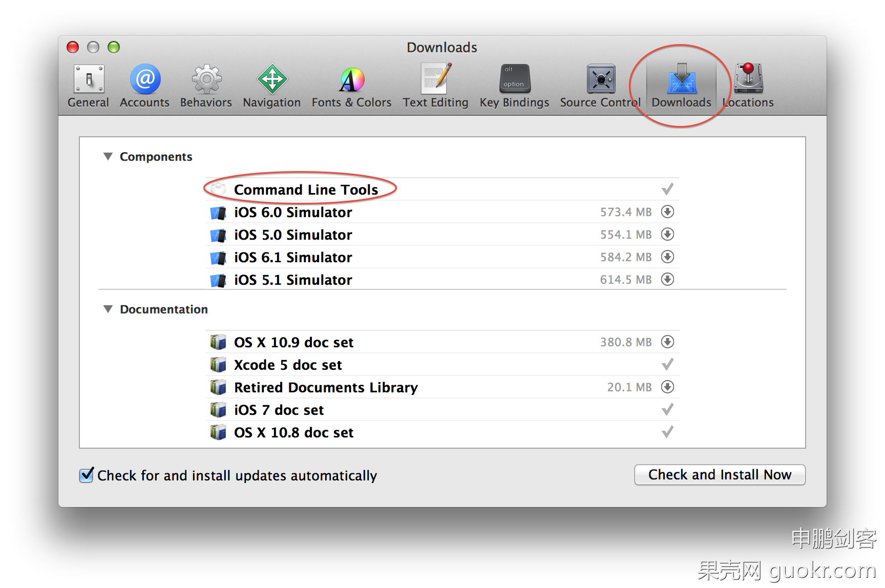
Task: Select the iOS 6.1 Simulator label
Action: [293, 258]
